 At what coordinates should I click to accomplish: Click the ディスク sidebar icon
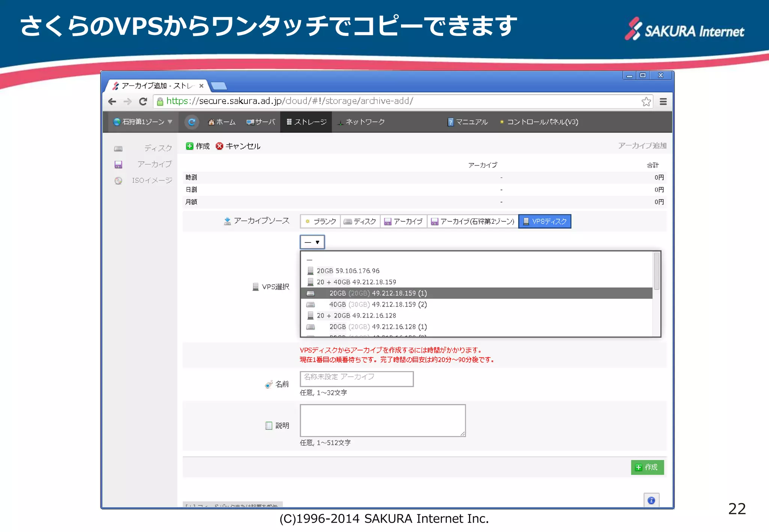coord(118,149)
